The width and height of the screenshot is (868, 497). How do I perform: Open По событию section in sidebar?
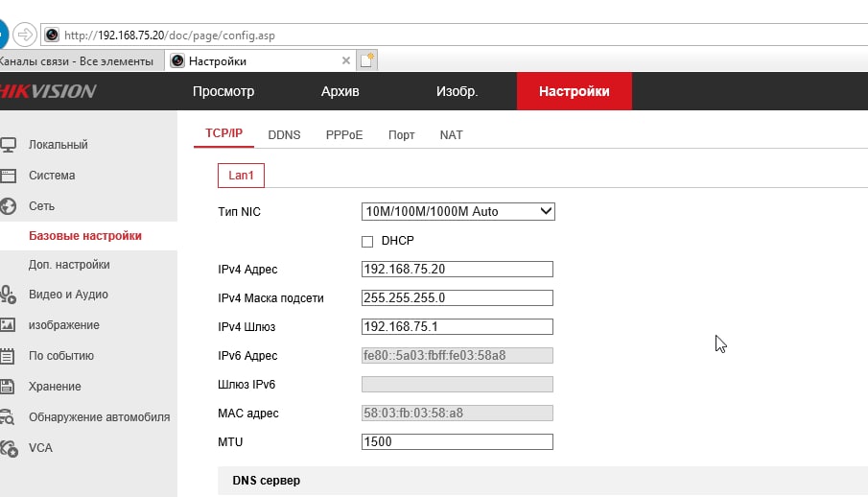[61, 356]
